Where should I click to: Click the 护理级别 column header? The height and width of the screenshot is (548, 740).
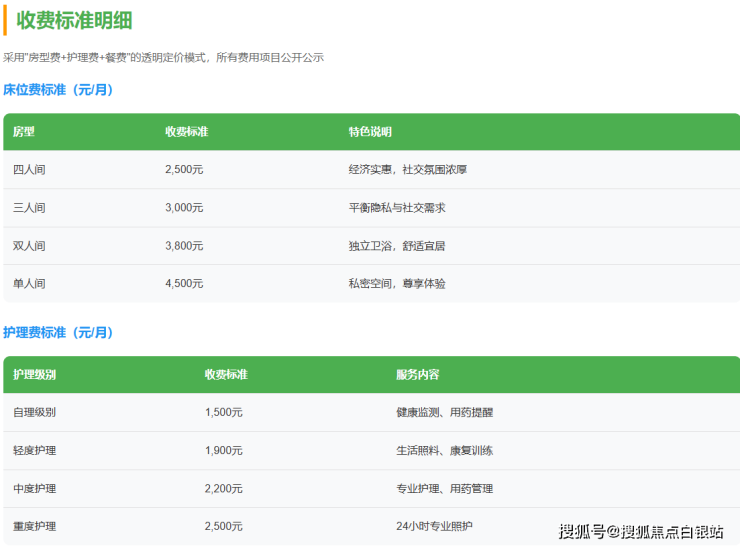35,375
